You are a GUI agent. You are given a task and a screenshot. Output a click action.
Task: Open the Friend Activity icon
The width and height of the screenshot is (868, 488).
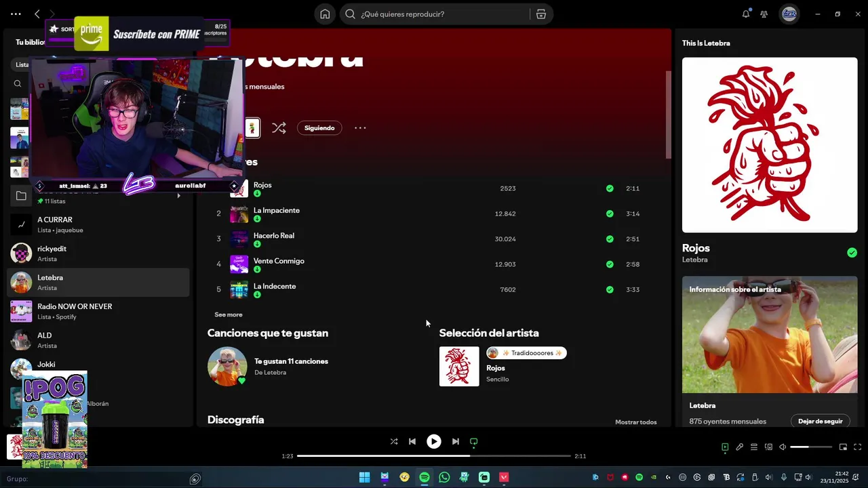tap(764, 14)
